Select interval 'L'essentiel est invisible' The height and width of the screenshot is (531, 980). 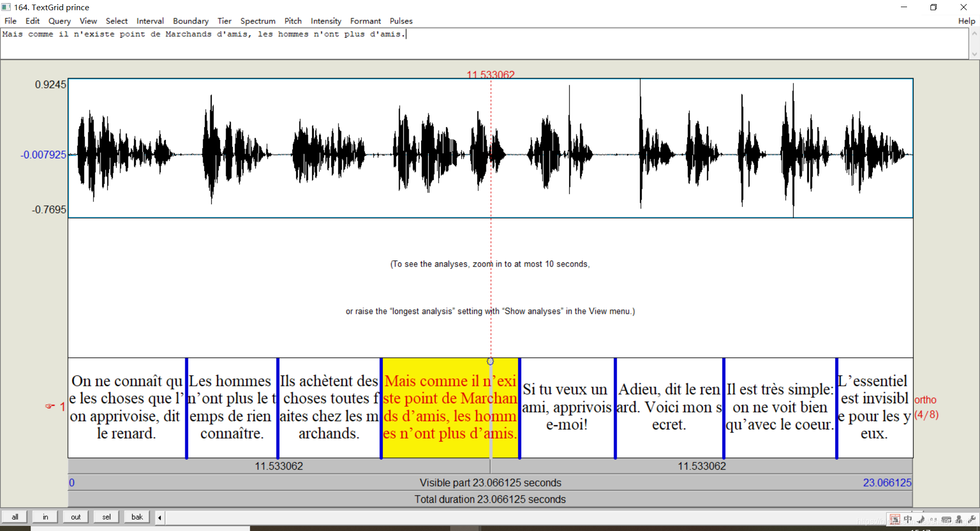coord(875,407)
